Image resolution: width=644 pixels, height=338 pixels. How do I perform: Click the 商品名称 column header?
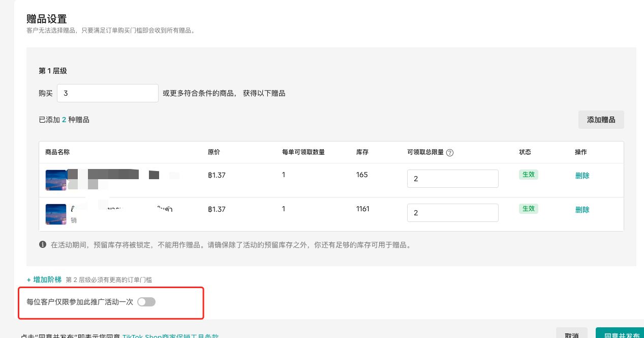click(x=57, y=152)
